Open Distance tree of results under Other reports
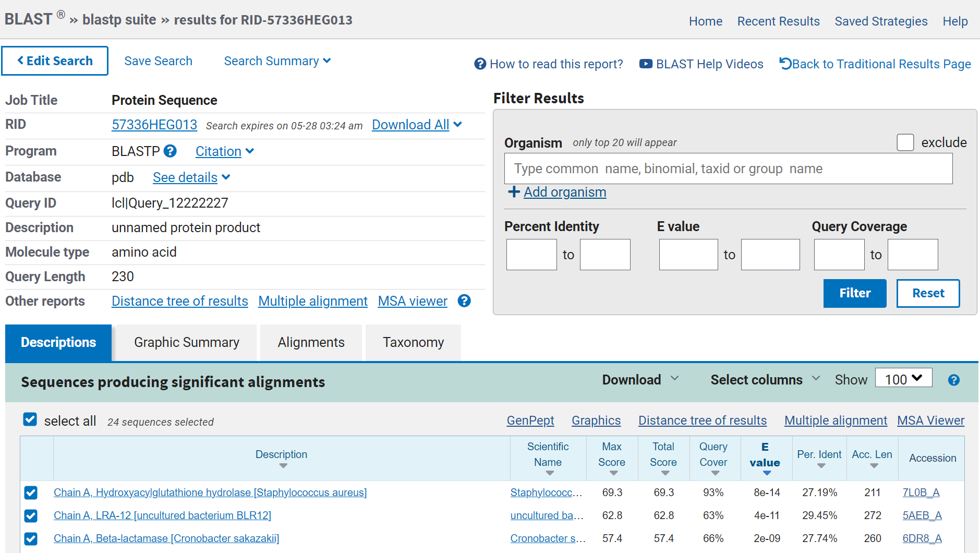 [x=180, y=301]
